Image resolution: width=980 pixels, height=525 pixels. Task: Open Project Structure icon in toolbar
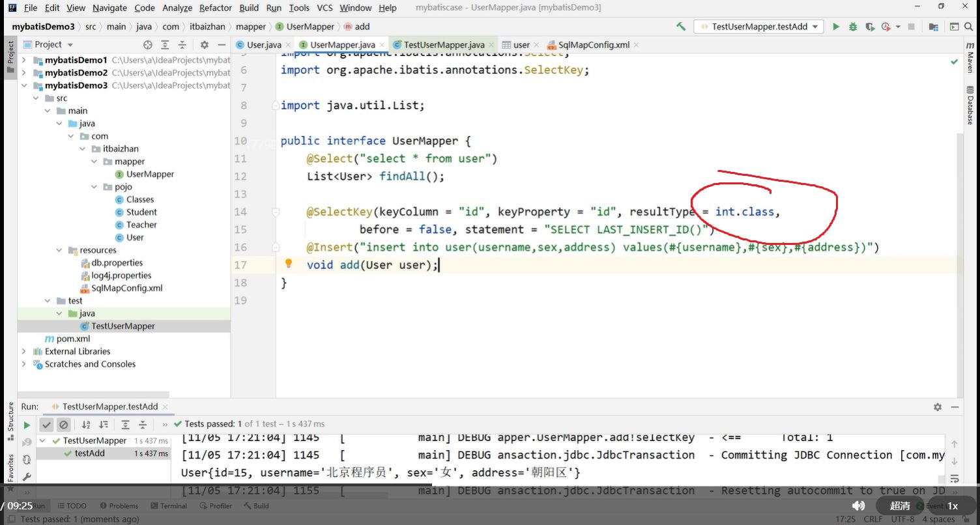point(934,27)
